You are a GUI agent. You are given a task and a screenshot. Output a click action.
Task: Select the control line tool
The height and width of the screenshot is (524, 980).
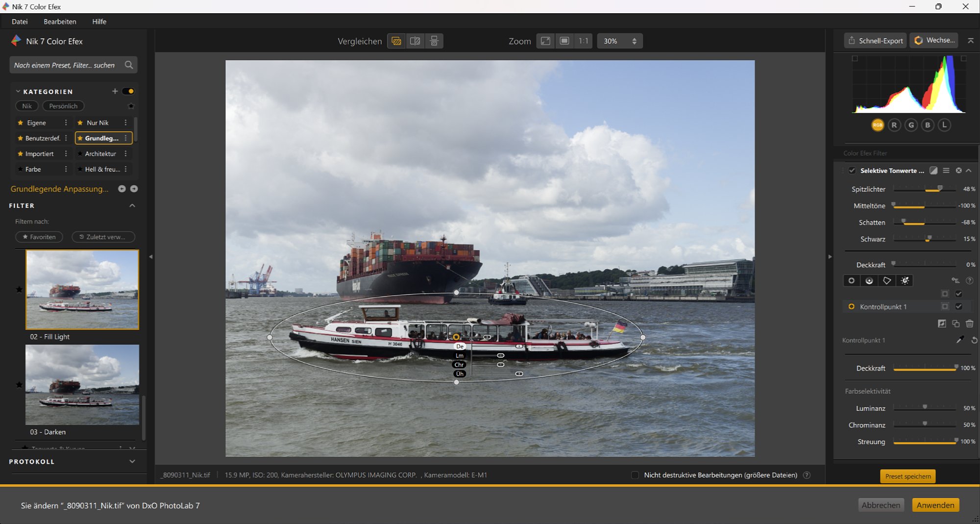(x=869, y=280)
